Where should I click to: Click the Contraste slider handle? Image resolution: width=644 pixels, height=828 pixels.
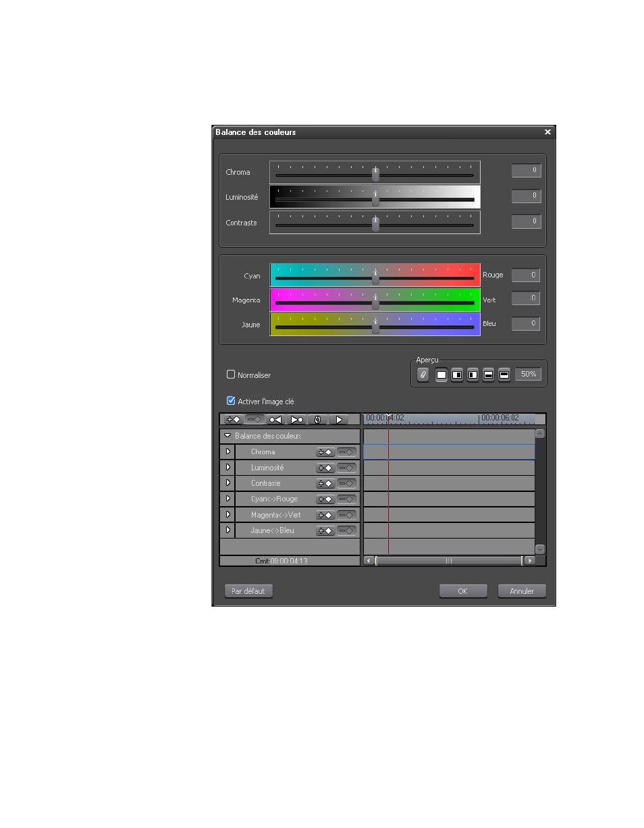coord(376,223)
